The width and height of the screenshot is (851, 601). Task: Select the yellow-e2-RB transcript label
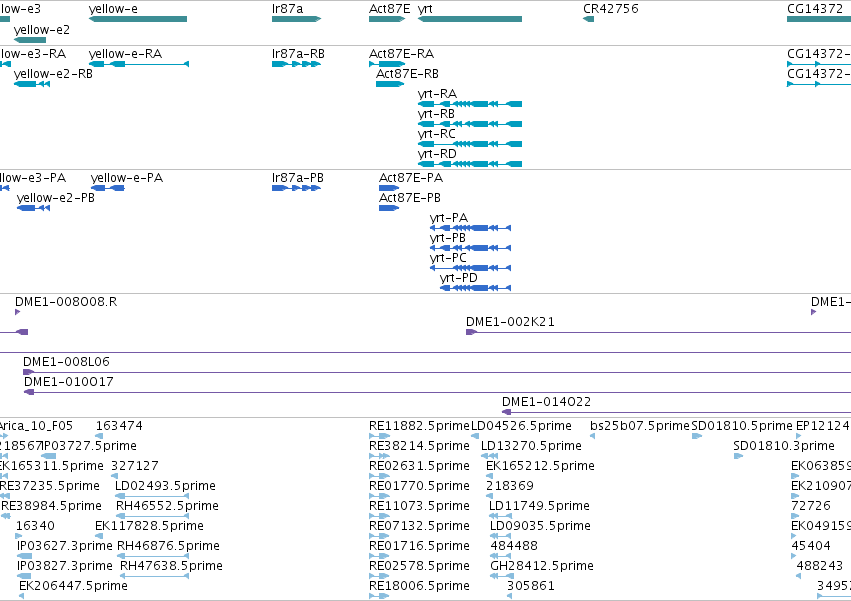(x=53, y=74)
